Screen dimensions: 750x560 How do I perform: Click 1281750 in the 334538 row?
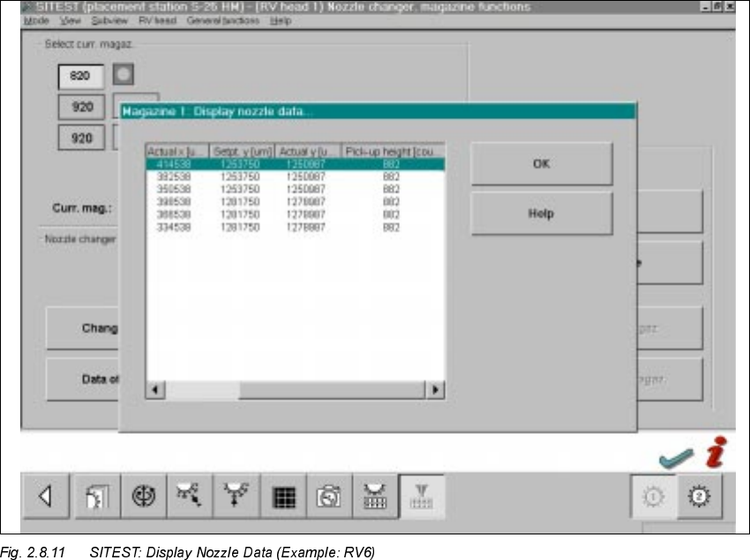tap(240, 228)
